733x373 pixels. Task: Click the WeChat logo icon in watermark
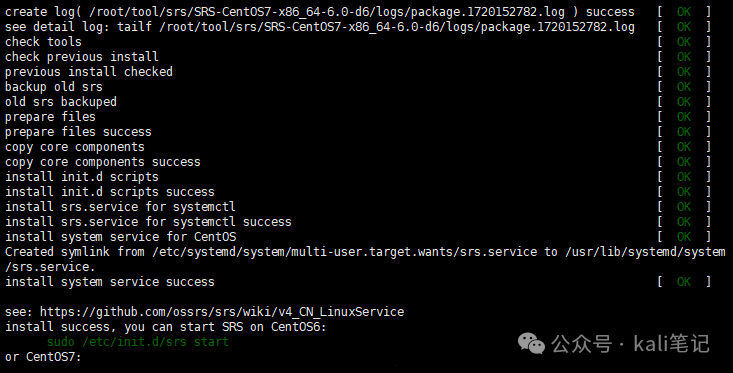click(532, 344)
